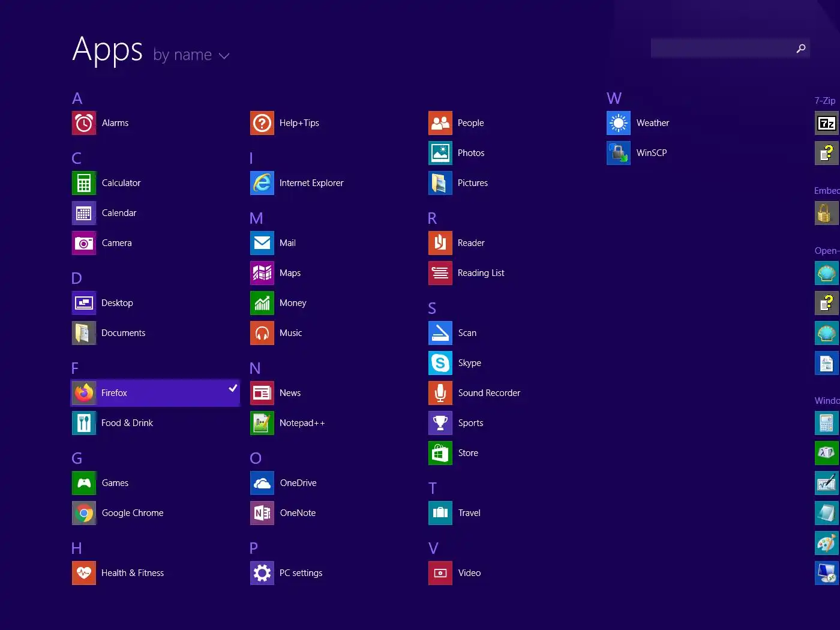This screenshot has height=630, width=840.
Task: Click the "S" letter group header
Action: coord(432,308)
